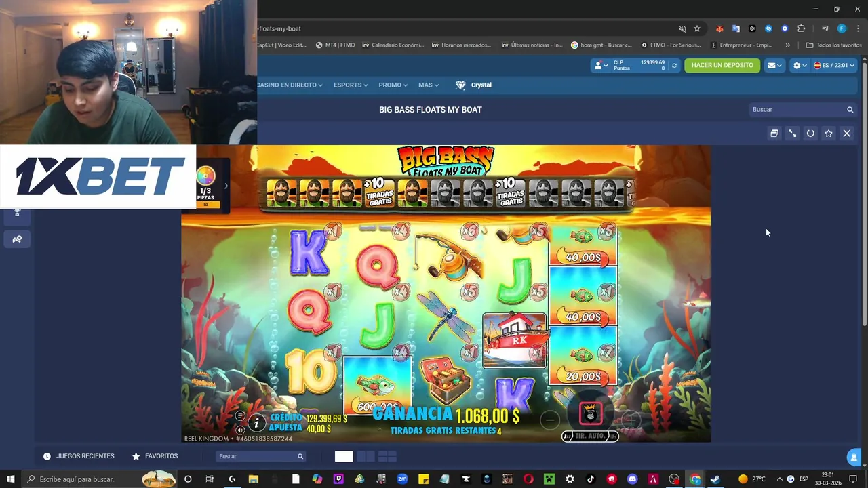Click the gorilla spin button
Viewport: 868px width, 488px height.
click(591, 413)
